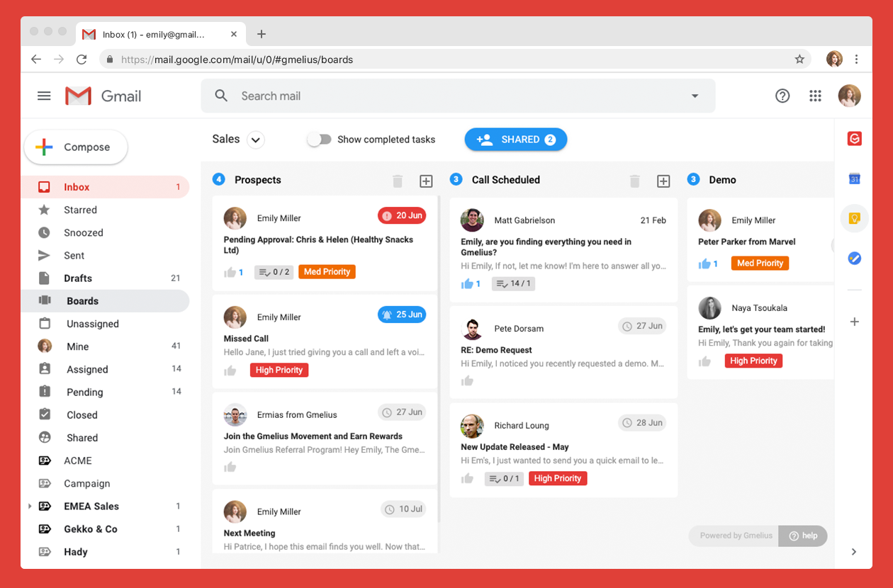Open the 10 Jul due date on Next Meeting card
The height and width of the screenshot is (588, 893).
coord(404,509)
